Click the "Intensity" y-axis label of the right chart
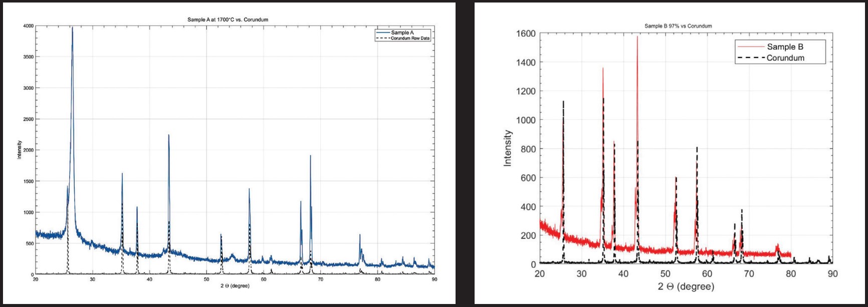 coord(508,148)
